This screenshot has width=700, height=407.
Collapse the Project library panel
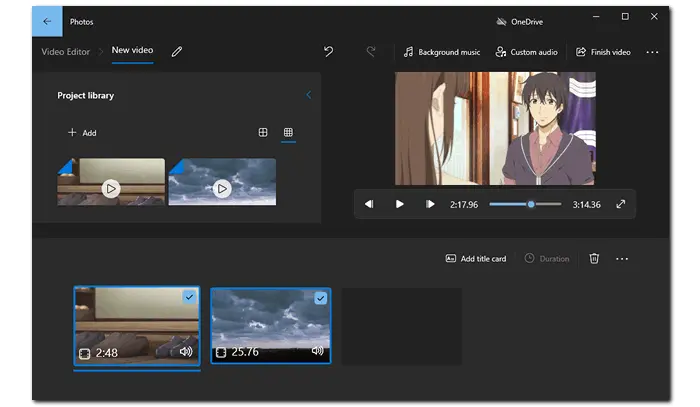point(308,95)
